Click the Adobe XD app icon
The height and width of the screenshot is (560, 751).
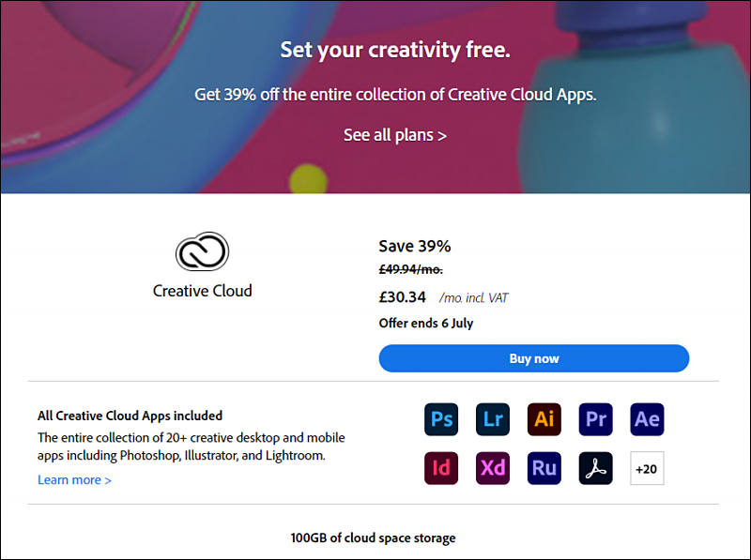493,468
